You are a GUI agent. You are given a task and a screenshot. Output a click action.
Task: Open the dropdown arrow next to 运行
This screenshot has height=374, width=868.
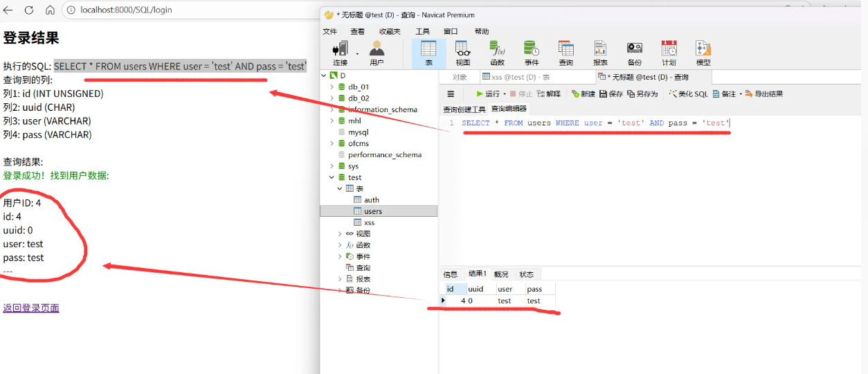coord(503,94)
